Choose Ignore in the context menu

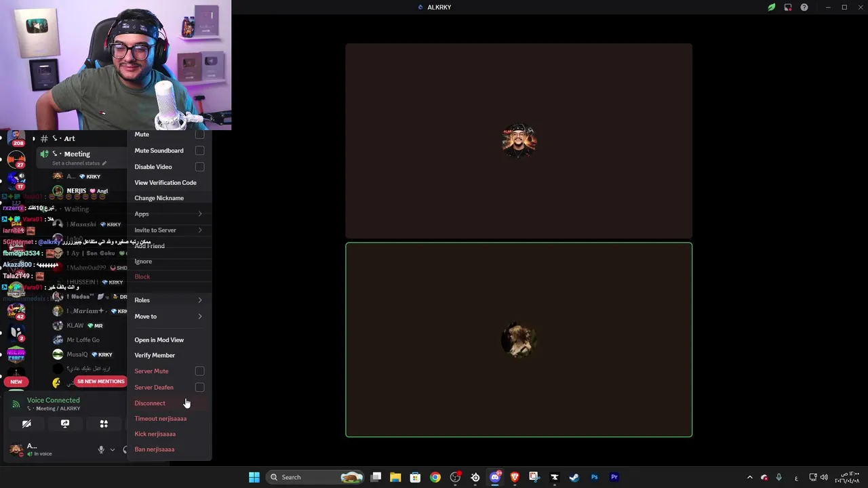169,261
